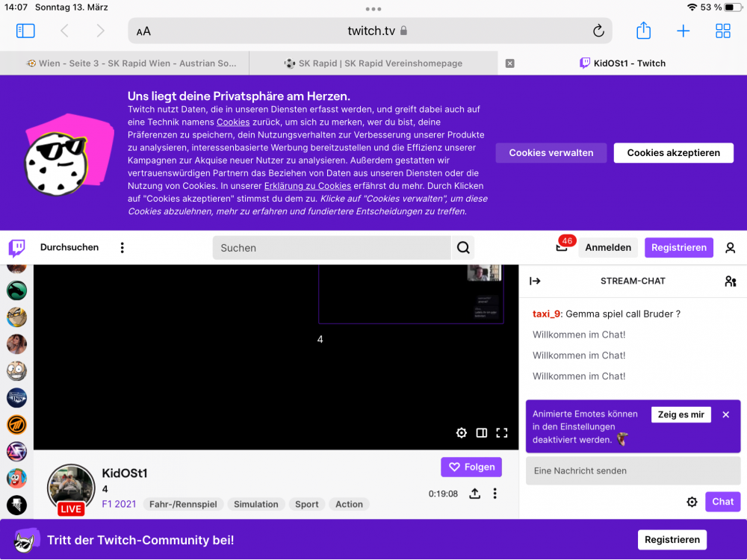Share the stream via upload icon

(x=474, y=494)
